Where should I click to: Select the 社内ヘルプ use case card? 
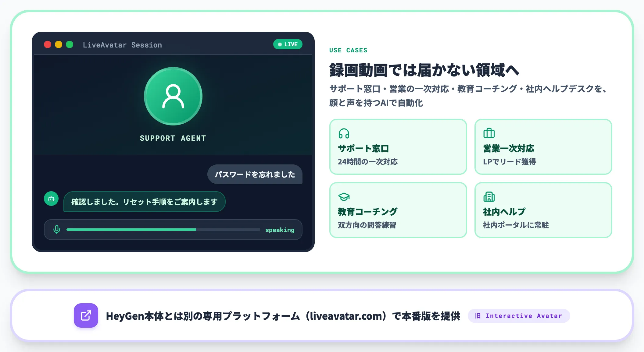click(543, 210)
